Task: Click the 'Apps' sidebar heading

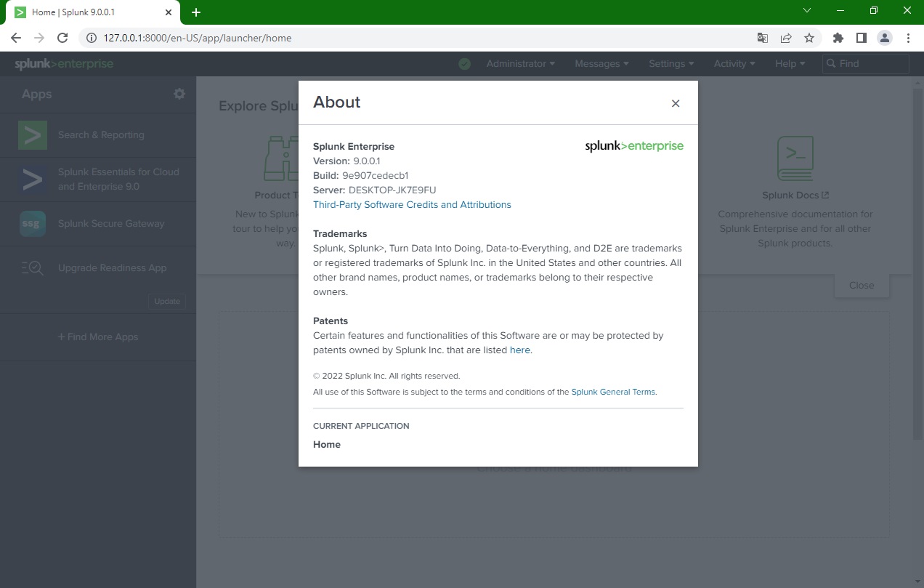Action: (x=36, y=94)
